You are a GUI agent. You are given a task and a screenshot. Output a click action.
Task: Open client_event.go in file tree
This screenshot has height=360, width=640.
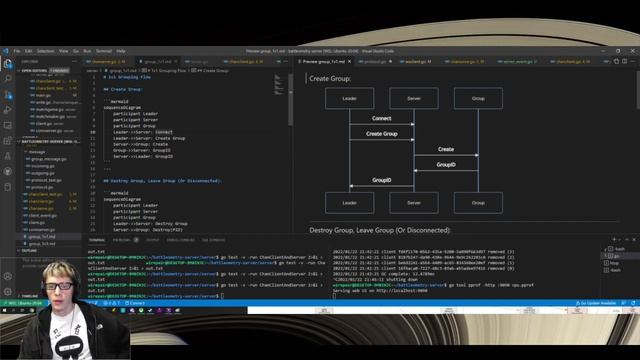(42, 216)
